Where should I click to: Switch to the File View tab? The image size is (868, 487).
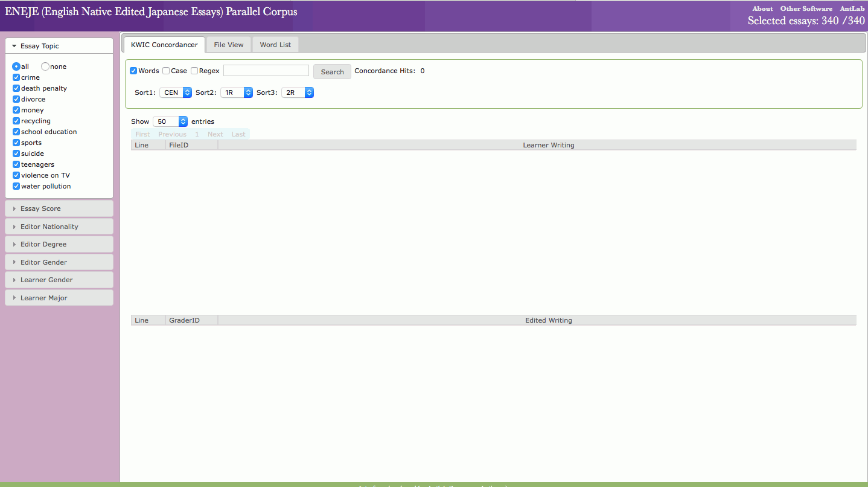tap(229, 45)
